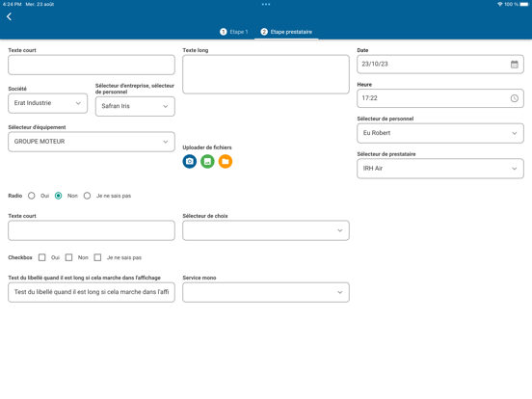This screenshot has height=399, width=532.
Task: Tap the battery indicator
Action: (524, 4)
